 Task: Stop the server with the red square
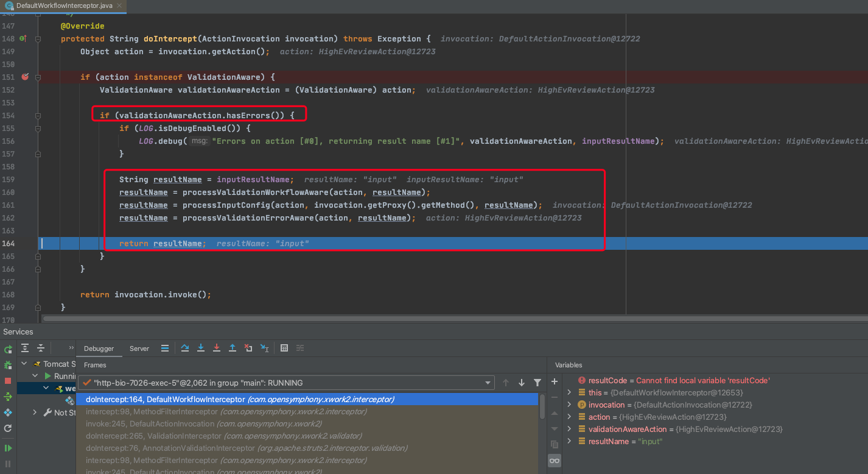[x=8, y=381]
